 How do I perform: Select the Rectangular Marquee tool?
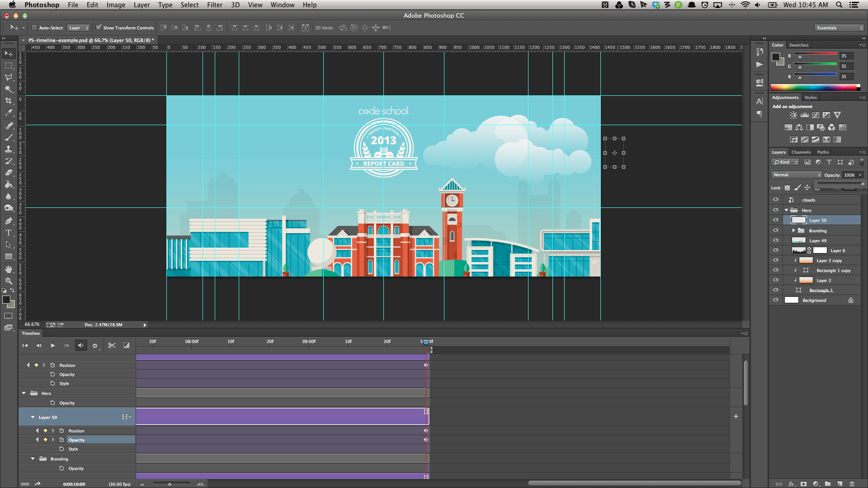point(9,66)
